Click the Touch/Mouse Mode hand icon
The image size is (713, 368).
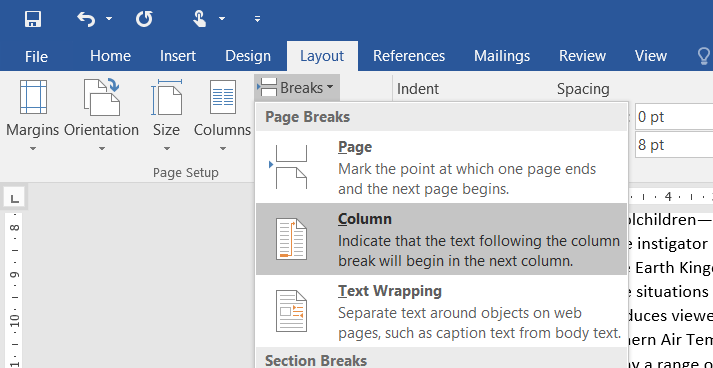tap(200, 19)
